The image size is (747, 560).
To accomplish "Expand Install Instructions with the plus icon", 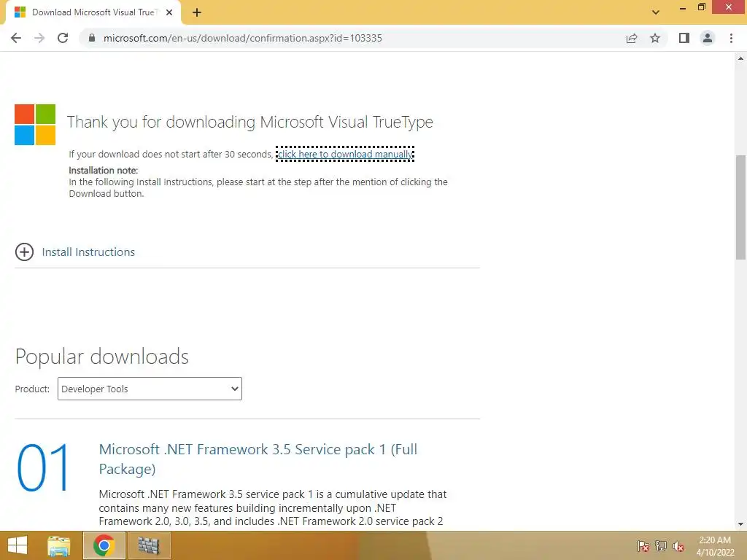I will pos(24,252).
